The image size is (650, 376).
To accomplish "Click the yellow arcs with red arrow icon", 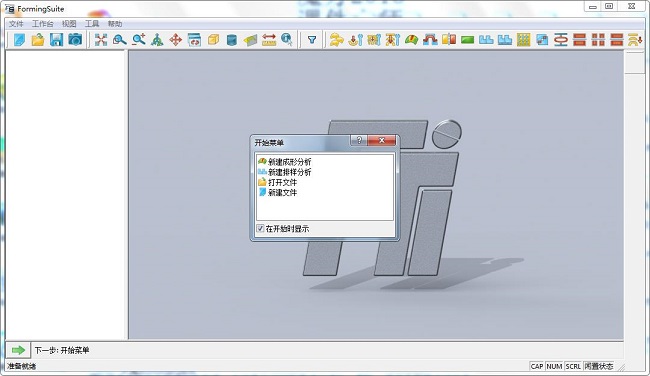I will (x=635, y=40).
